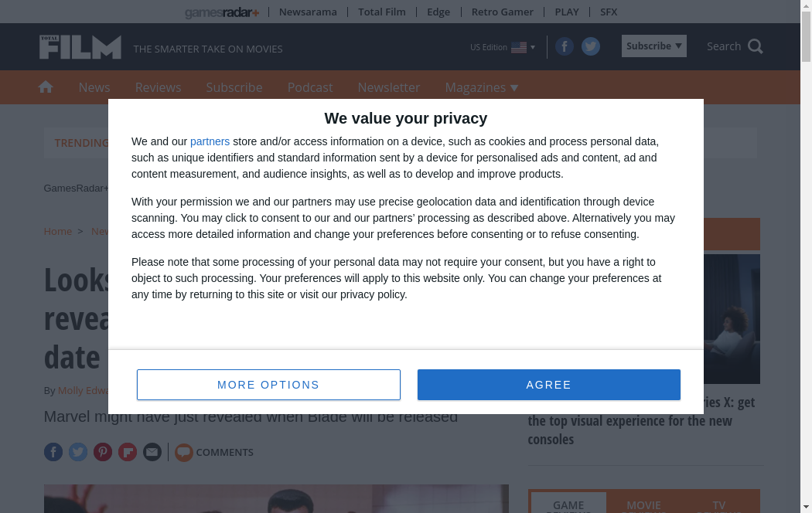Click More Options in privacy dialog
The image size is (812, 513).
point(268,385)
